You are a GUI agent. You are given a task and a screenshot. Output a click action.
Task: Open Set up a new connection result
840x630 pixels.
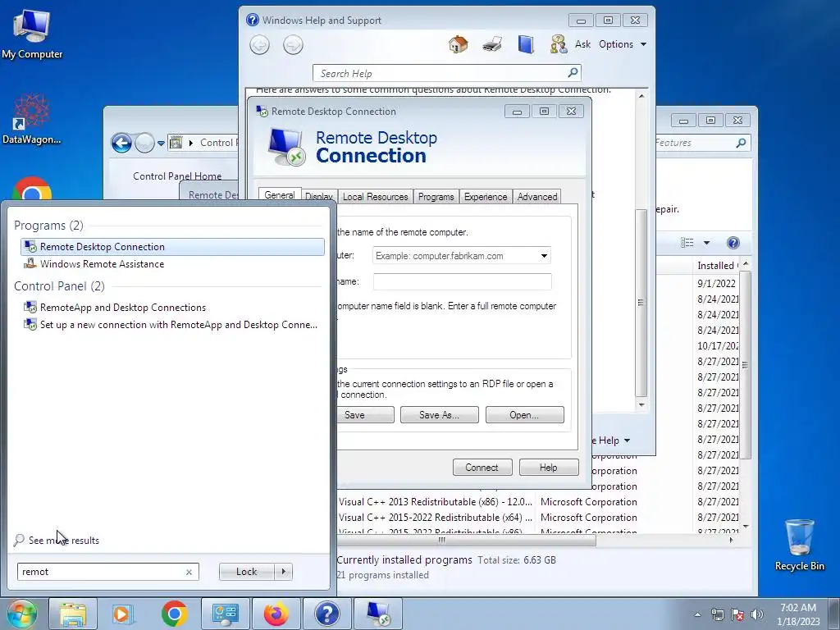172,324
